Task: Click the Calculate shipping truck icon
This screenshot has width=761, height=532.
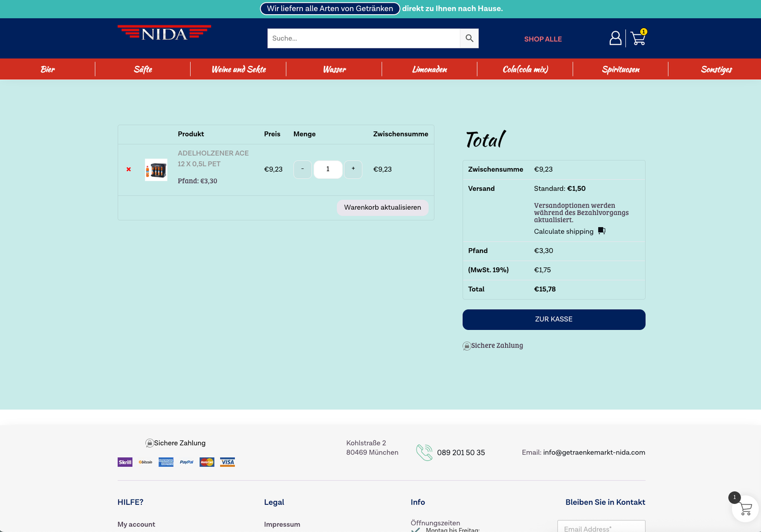Action: (602, 231)
